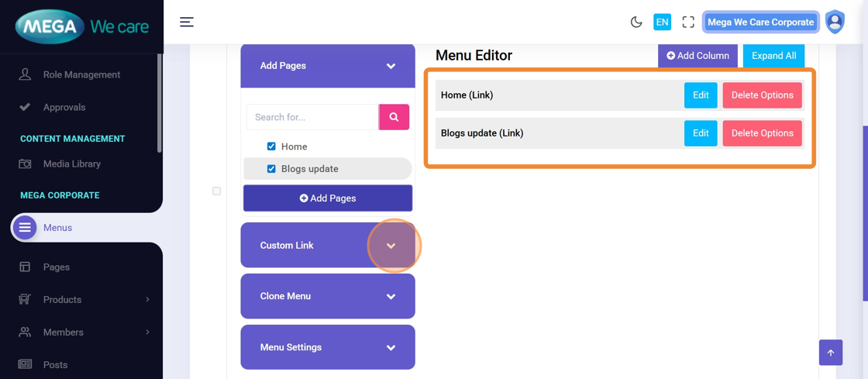This screenshot has height=379, width=868.
Task: Open Role Management in sidebar
Action: [81, 74]
